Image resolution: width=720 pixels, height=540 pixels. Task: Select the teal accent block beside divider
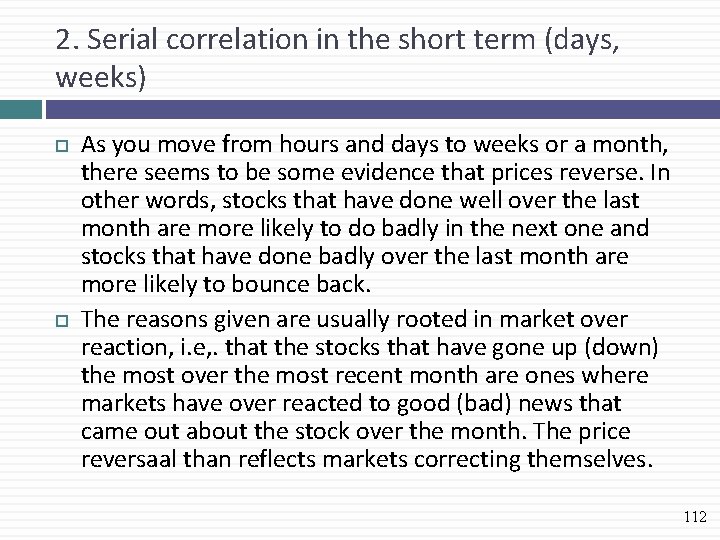tap(21, 109)
